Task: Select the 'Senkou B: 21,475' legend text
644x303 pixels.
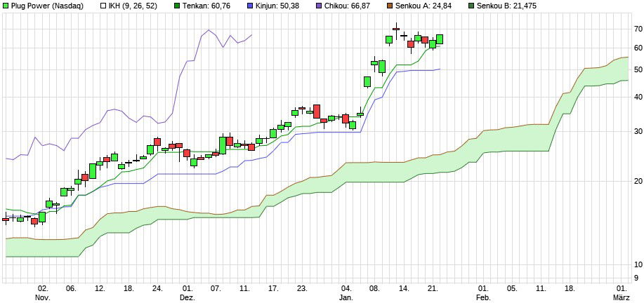Action: pos(506,6)
